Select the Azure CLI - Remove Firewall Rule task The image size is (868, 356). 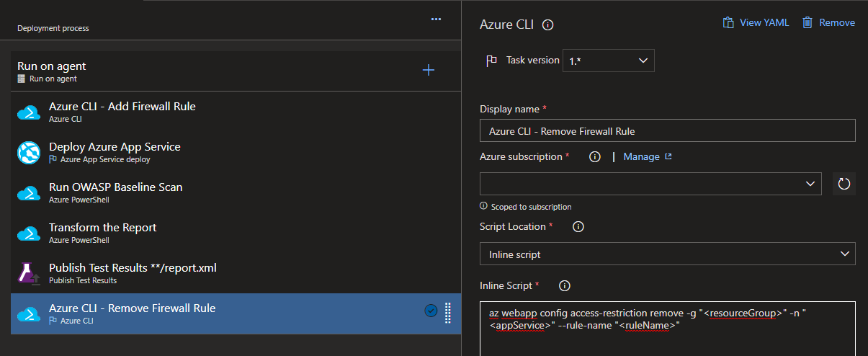click(x=236, y=313)
